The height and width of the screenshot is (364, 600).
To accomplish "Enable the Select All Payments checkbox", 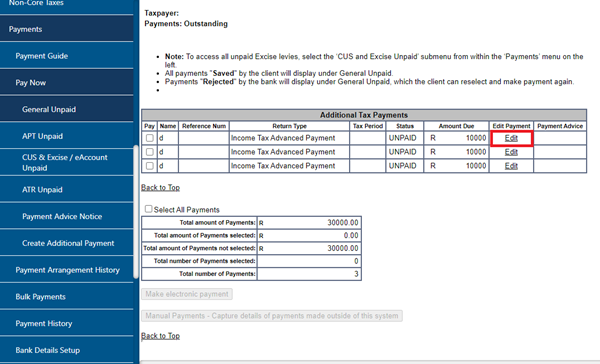I will [148, 209].
